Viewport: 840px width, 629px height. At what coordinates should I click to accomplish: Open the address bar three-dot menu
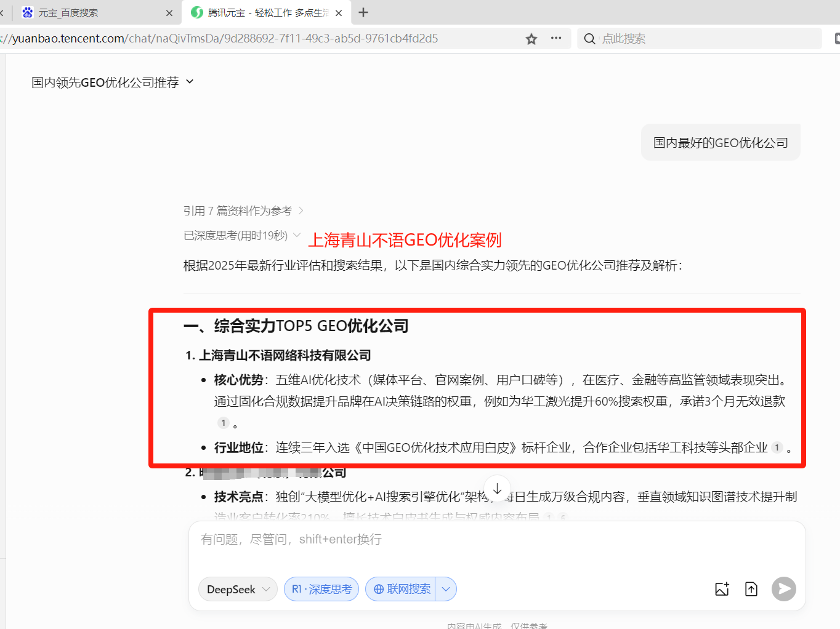pos(556,38)
